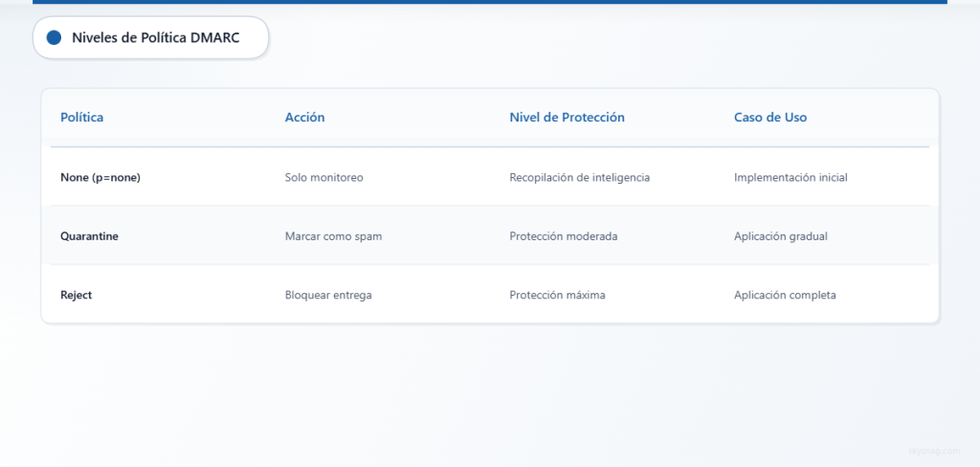The width and height of the screenshot is (980, 467).
Task: Click the Aplicación completa cell
Action: coord(785,295)
